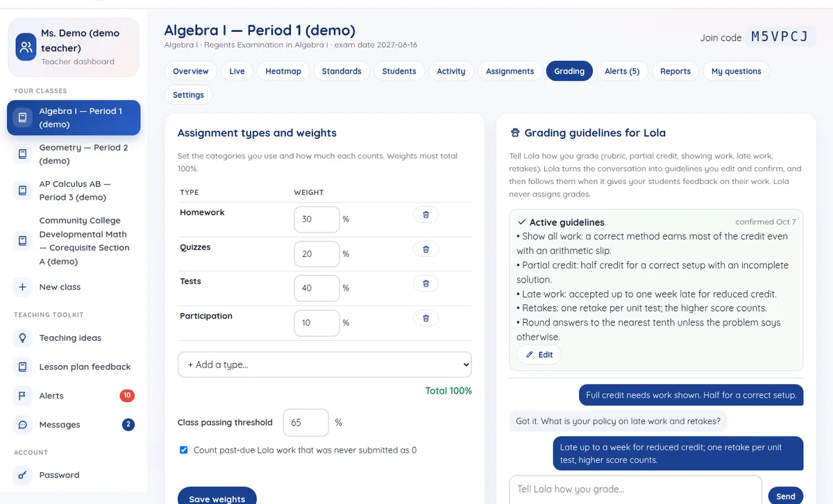Toggle the count past-due work as 0 checkbox
Viewport: 833px width, 504px height.
tap(183, 450)
